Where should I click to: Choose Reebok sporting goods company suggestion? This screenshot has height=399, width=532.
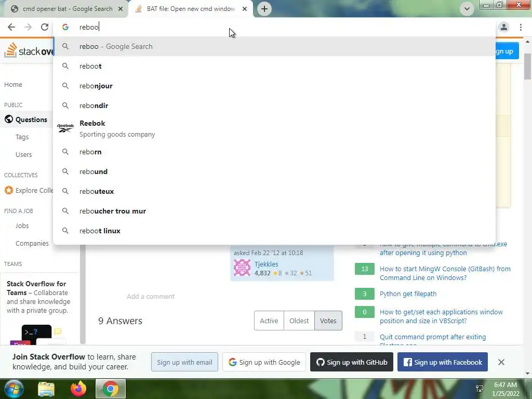click(x=274, y=129)
